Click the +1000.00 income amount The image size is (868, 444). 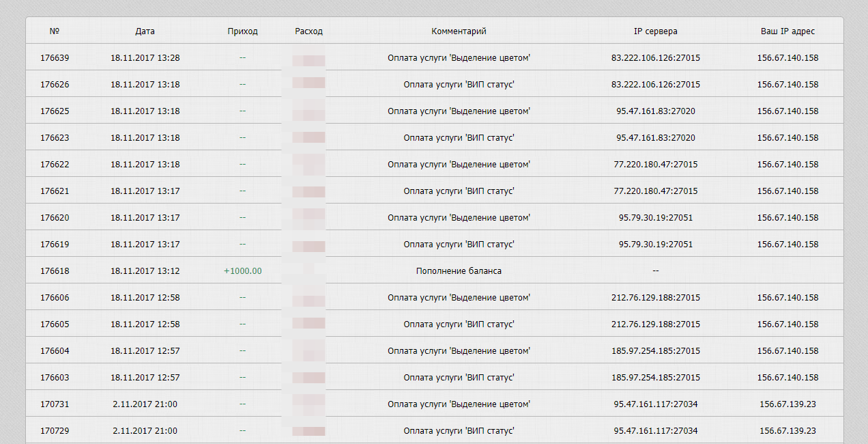[243, 271]
